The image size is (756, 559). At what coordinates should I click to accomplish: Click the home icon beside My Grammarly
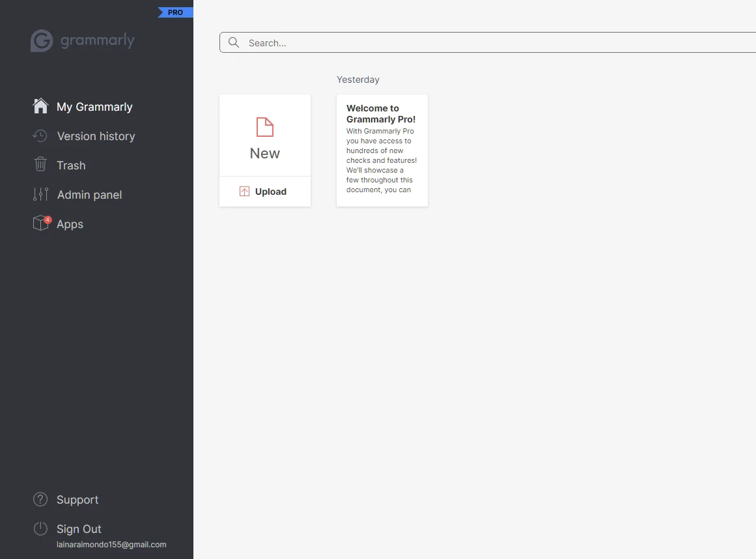click(40, 106)
